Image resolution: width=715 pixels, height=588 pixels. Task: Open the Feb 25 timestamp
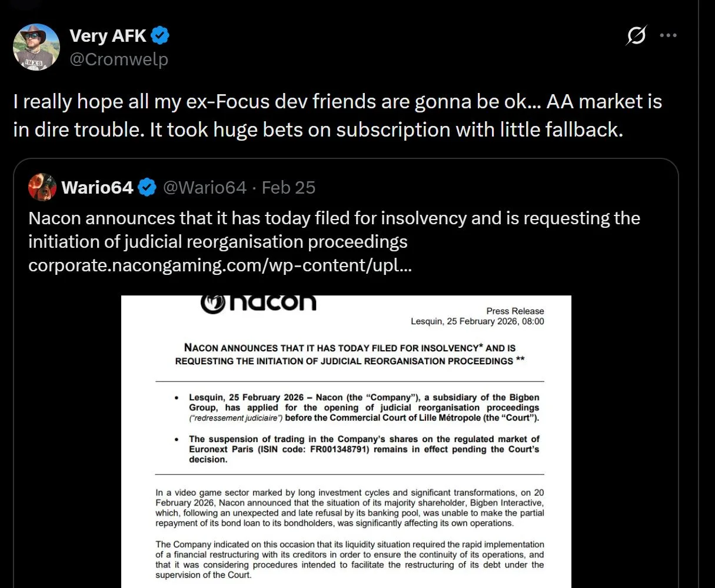click(288, 188)
